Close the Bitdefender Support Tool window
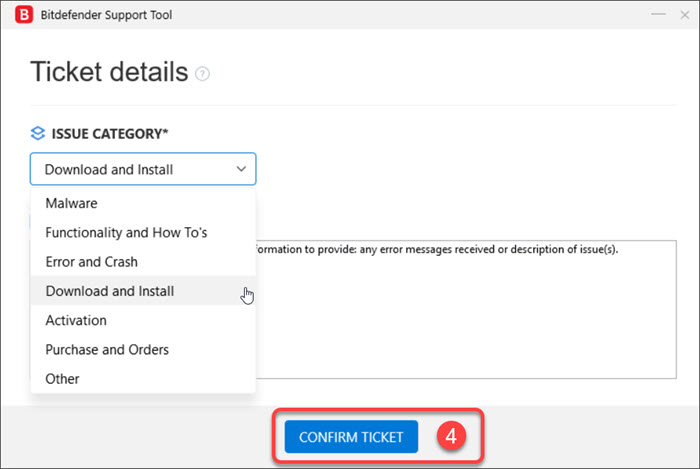700x469 pixels. (684, 15)
